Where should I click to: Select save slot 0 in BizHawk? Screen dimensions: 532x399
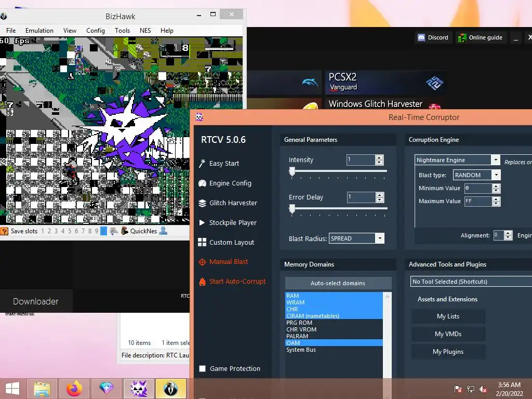(103, 231)
